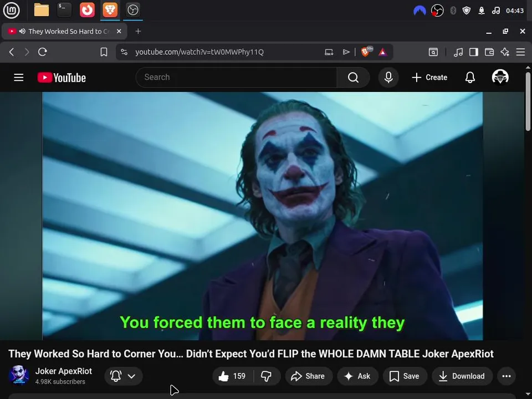Install the app via the address bar icon

click(x=329, y=52)
